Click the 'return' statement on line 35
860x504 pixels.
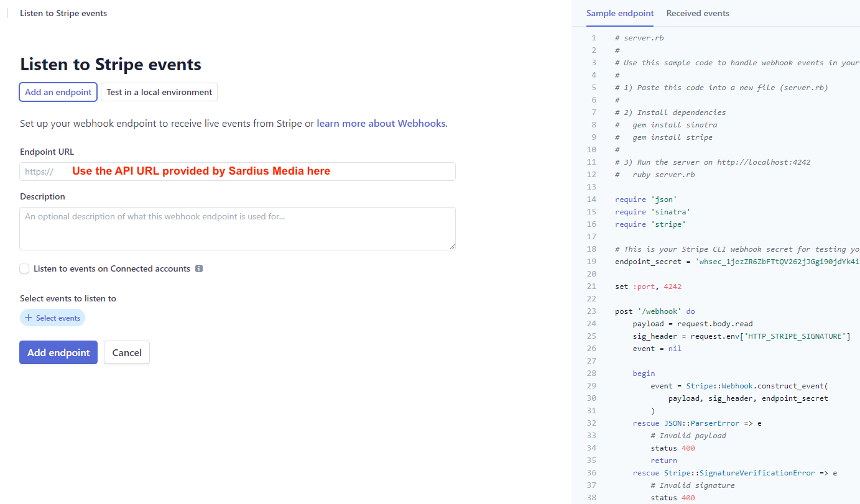[664, 460]
